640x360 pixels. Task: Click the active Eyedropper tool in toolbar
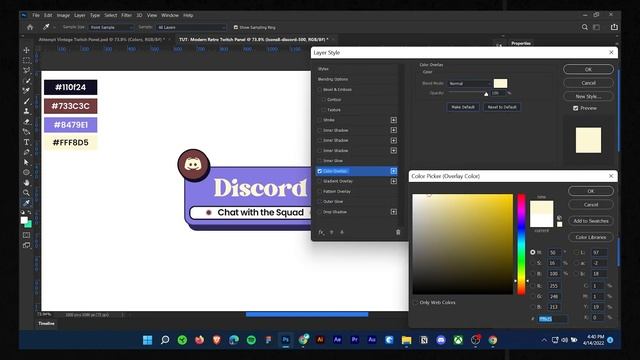(27, 203)
